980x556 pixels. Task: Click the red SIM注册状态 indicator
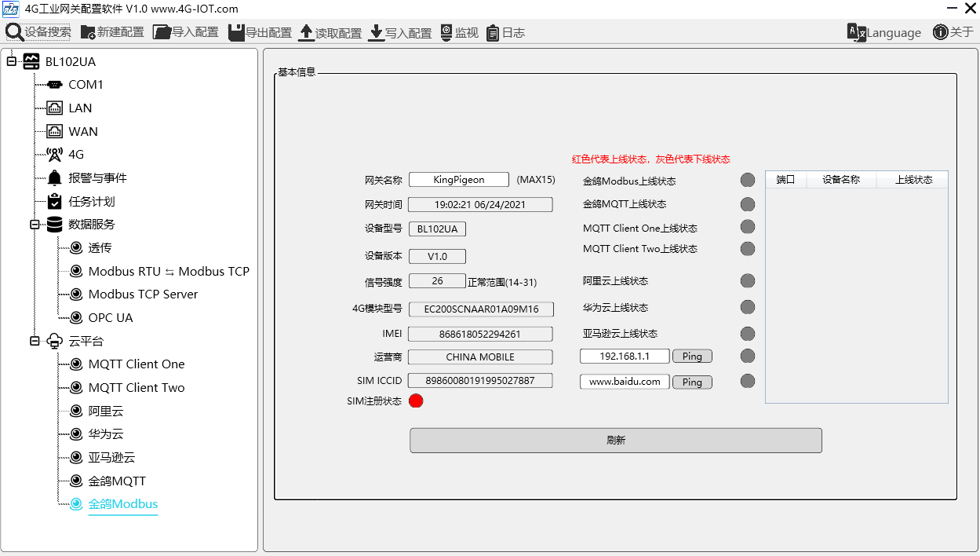[x=416, y=401]
